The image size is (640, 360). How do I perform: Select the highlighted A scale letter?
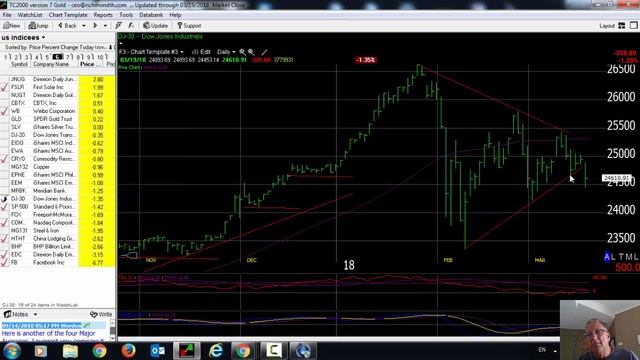pos(607,257)
